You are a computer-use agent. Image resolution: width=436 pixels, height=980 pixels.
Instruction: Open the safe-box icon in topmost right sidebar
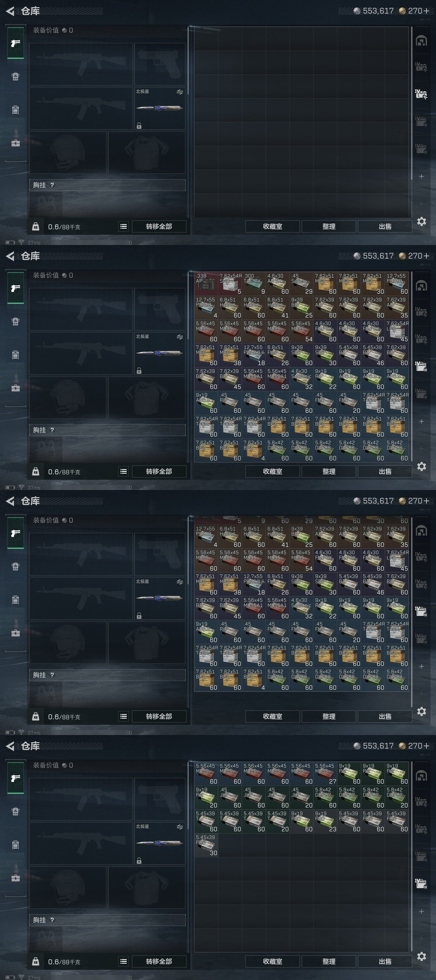421,41
